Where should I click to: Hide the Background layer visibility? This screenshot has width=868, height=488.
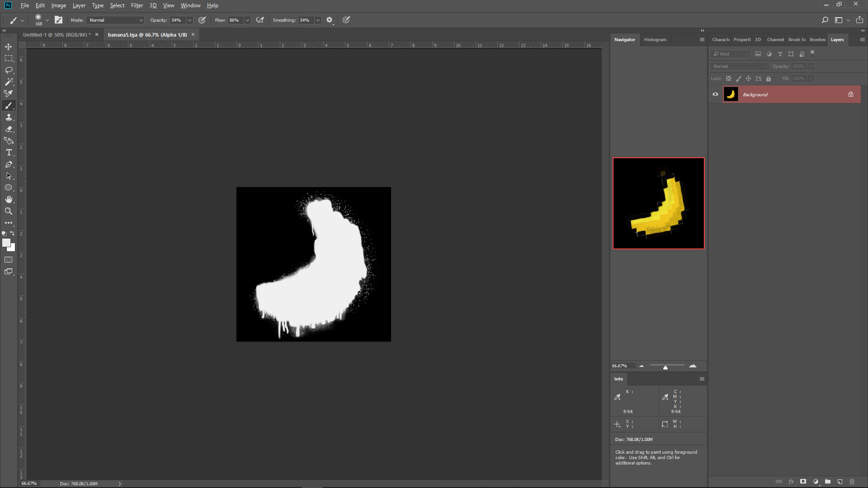point(715,94)
